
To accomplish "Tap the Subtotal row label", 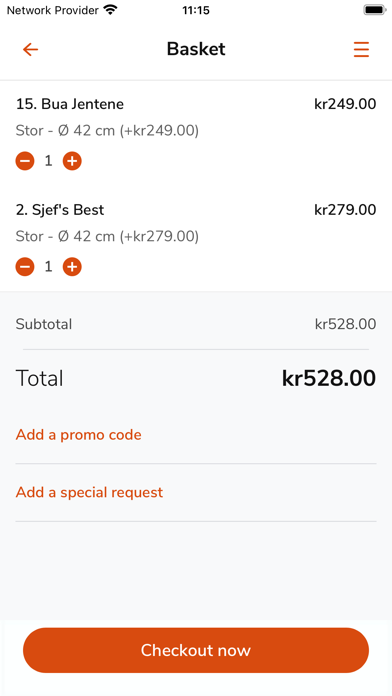I will 44,324.
